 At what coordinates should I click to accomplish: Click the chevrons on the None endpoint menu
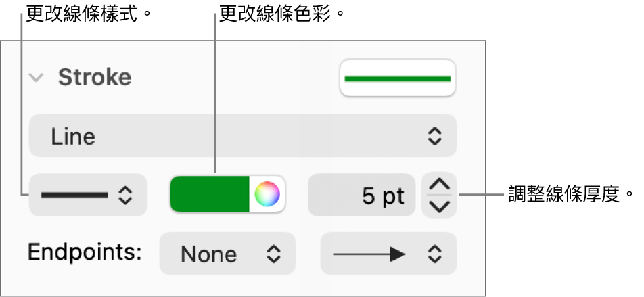273,254
